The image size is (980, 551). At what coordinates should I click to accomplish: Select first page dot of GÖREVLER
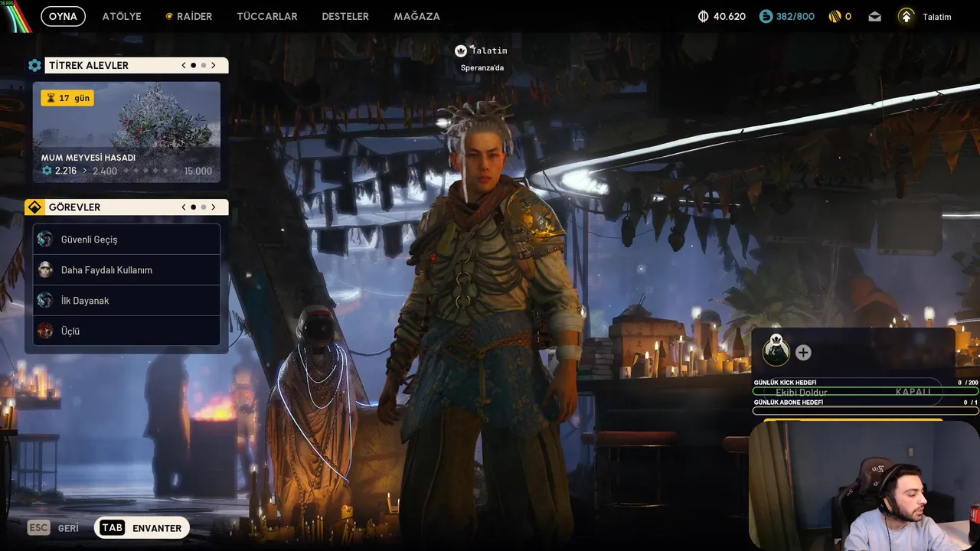(x=193, y=207)
